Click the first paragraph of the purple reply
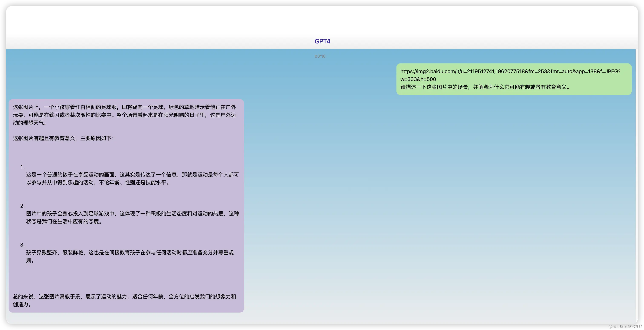 (x=124, y=115)
